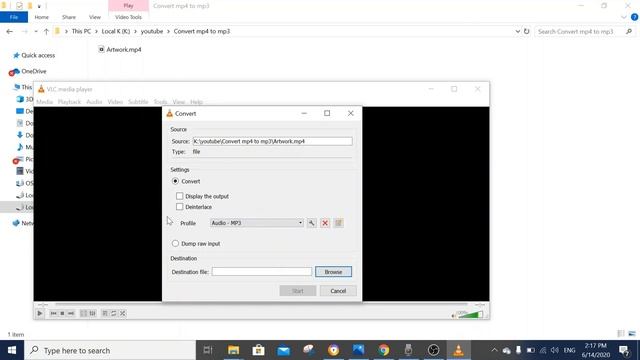Open the VLC Playback menu
The height and width of the screenshot is (360, 640).
tap(69, 102)
